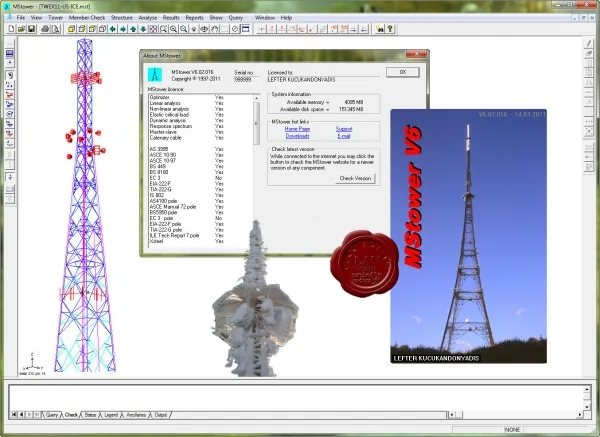This screenshot has height=437, width=600.
Task: Click the yellow question mark help icon
Action: coord(390,29)
